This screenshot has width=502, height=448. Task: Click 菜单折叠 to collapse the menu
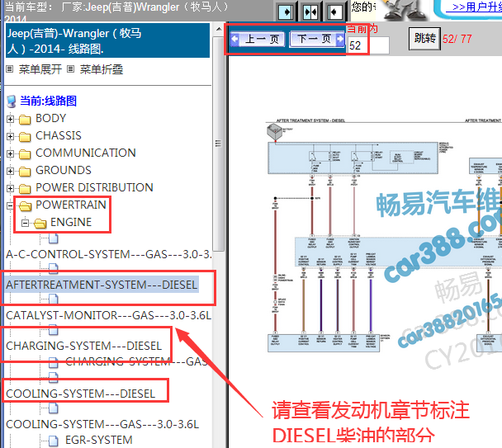(x=102, y=69)
